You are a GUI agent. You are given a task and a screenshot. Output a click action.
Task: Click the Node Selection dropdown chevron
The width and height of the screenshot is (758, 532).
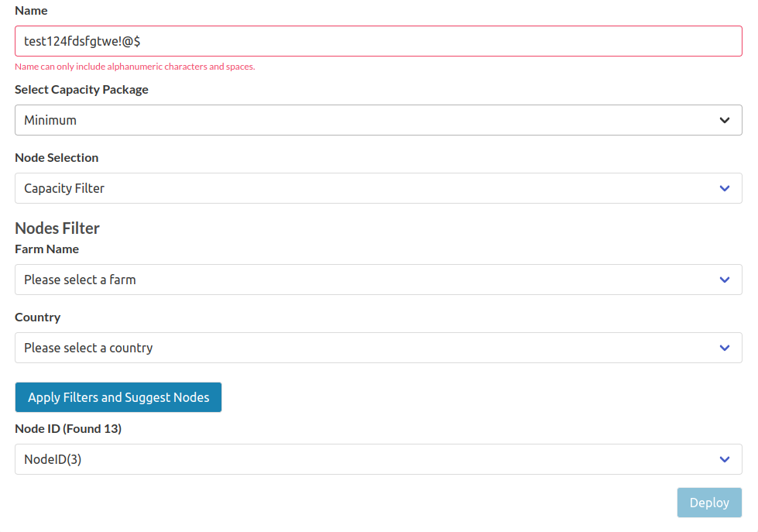725,188
